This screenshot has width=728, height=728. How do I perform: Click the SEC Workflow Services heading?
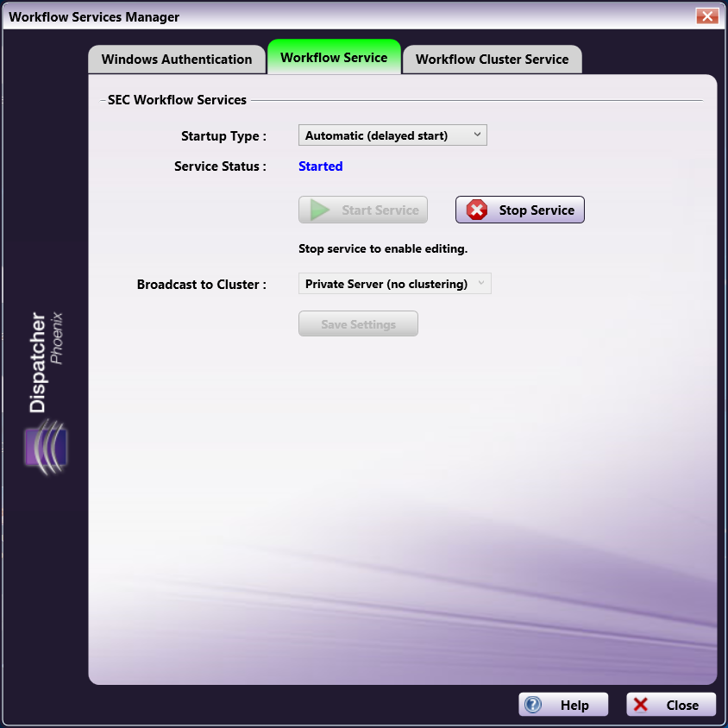[x=177, y=100]
